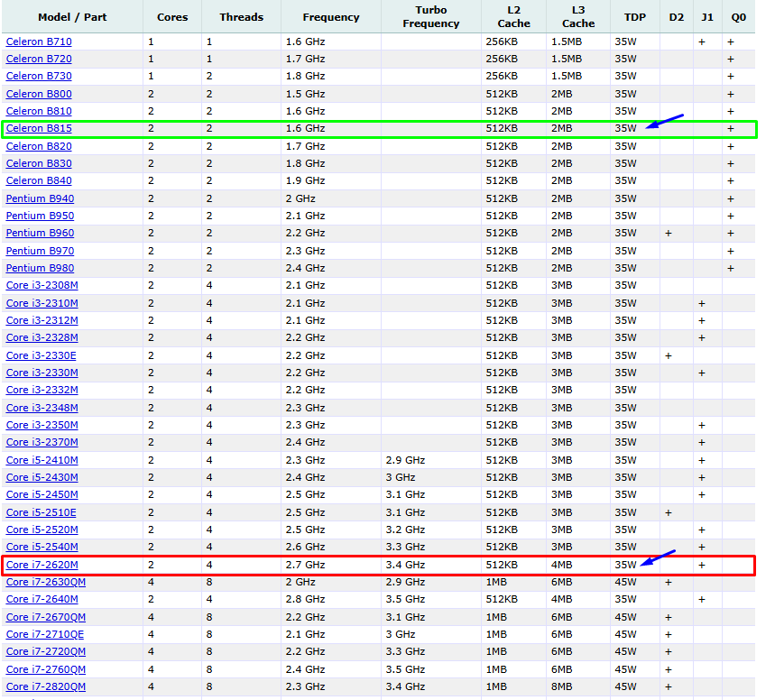The width and height of the screenshot is (775, 700).
Task: Click the L3 Cache column header
Action: tap(578, 17)
